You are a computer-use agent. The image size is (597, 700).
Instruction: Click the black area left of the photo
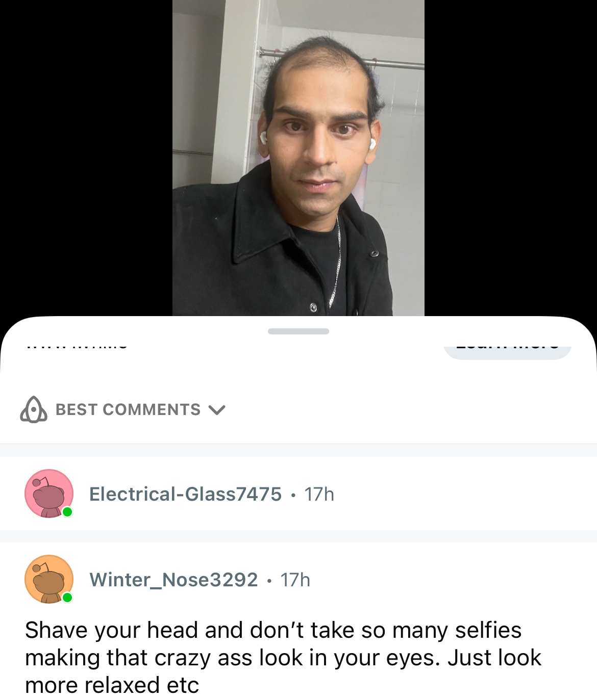tap(86, 158)
